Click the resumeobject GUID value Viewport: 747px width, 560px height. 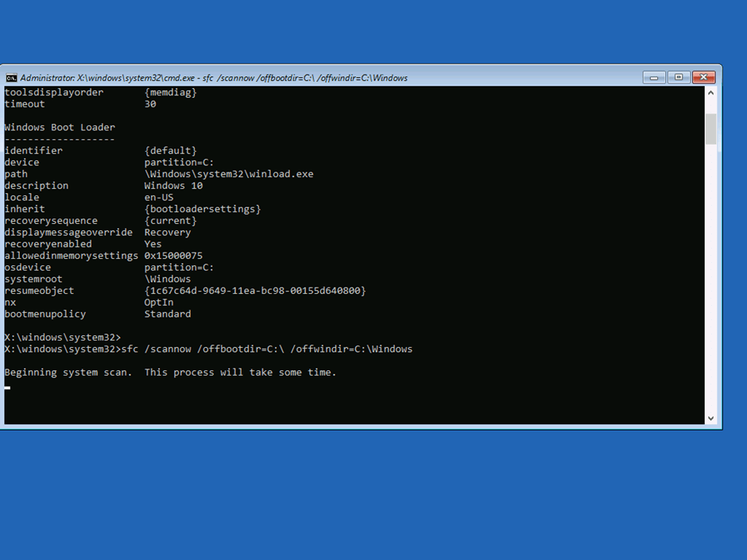[255, 291]
